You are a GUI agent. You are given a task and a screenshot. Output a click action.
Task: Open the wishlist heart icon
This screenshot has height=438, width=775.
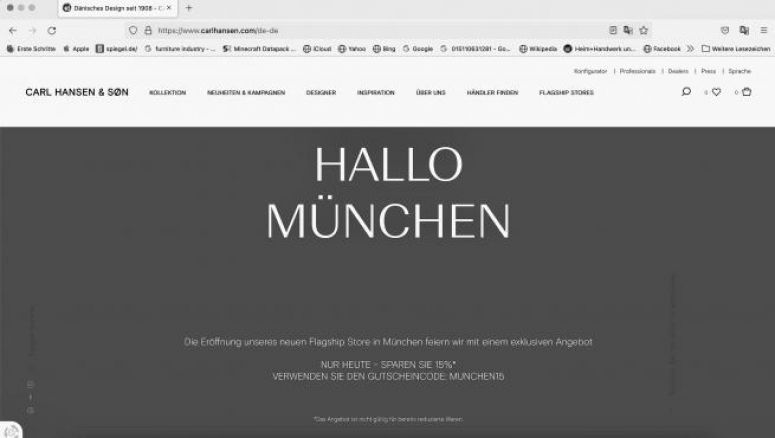(x=716, y=92)
